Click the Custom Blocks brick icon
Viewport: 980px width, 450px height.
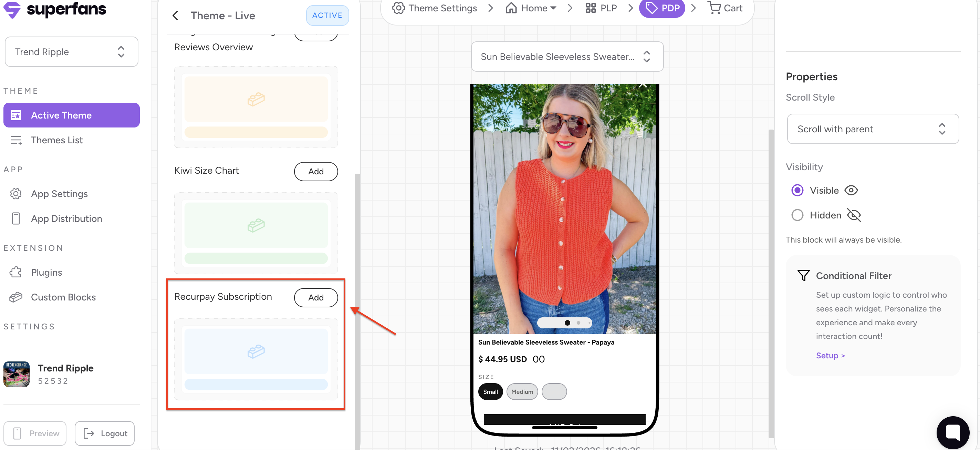15,297
